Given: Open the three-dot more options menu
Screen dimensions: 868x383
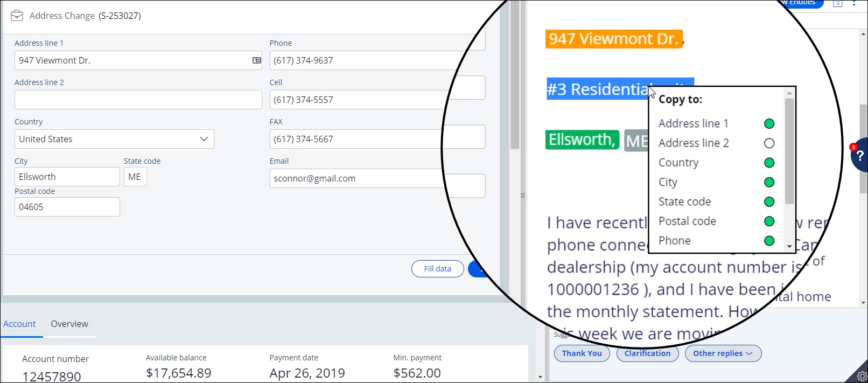Looking at the screenshot, I should click(x=855, y=3).
